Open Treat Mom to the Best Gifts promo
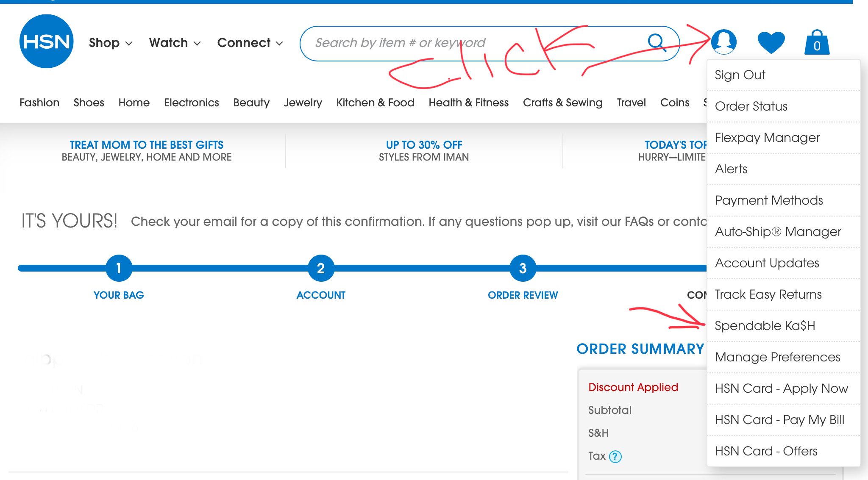 click(x=147, y=151)
